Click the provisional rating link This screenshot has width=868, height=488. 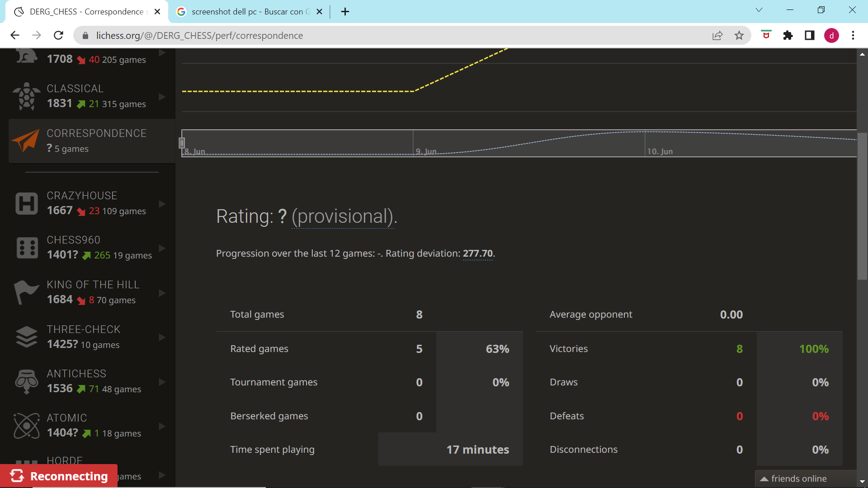tap(343, 216)
